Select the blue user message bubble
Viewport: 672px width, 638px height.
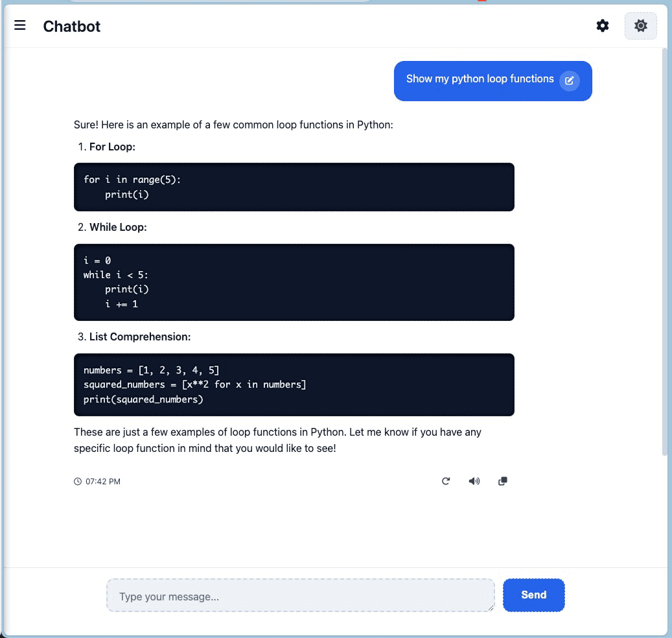(480, 78)
